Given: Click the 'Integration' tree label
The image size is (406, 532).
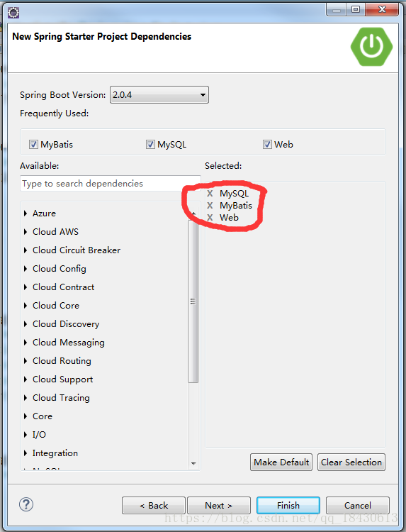Looking at the screenshot, I should [x=55, y=453].
